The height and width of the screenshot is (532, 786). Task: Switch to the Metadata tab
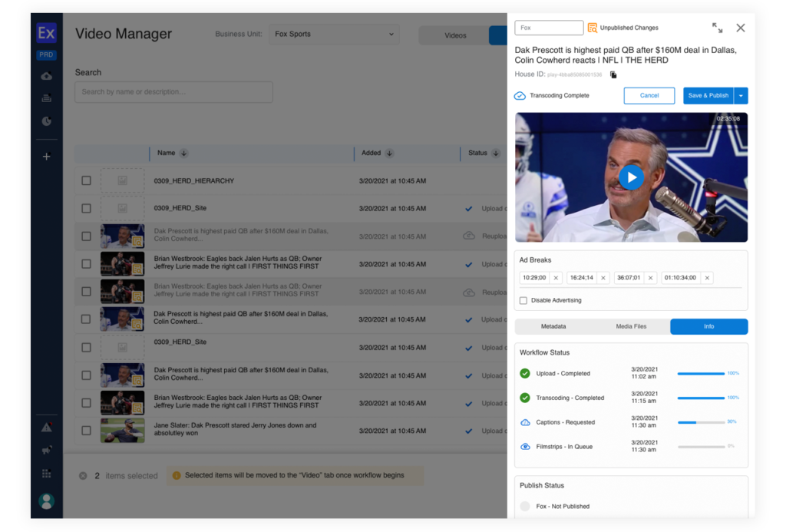(553, 326)
